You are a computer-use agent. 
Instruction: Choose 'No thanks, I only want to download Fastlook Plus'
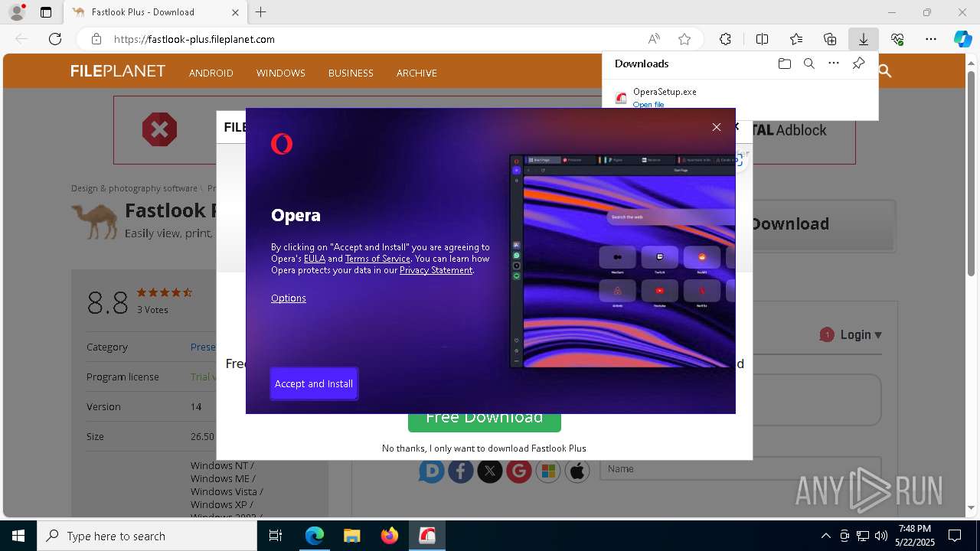point(484,448)
